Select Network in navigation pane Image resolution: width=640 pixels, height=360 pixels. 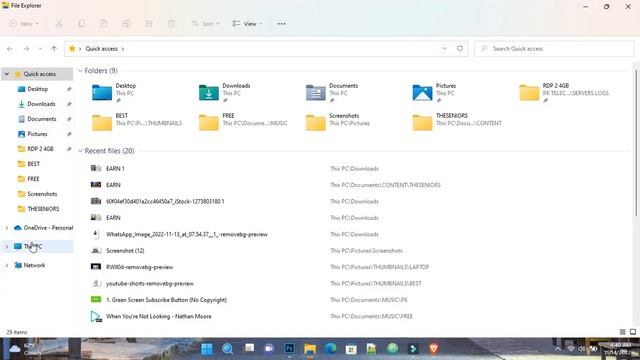pyautogui.click(x=34, y=265)
